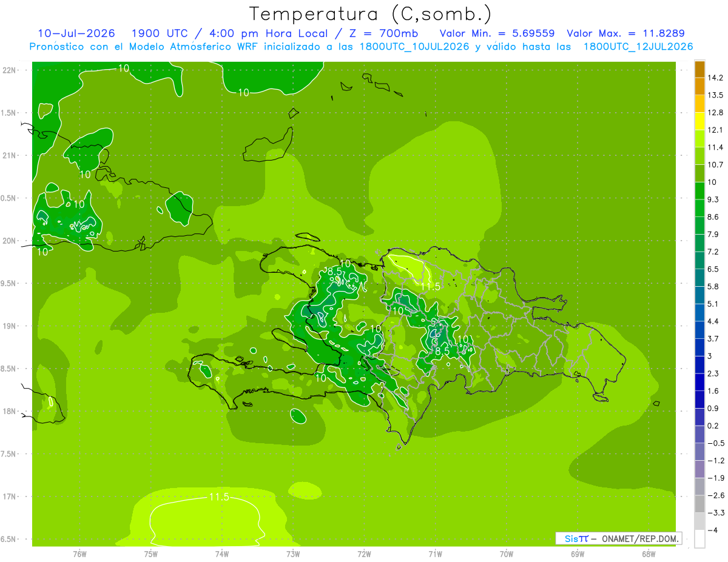The image size is (728, 562).
Task: Click the latitude label "18N"
Action: point(10,411)
